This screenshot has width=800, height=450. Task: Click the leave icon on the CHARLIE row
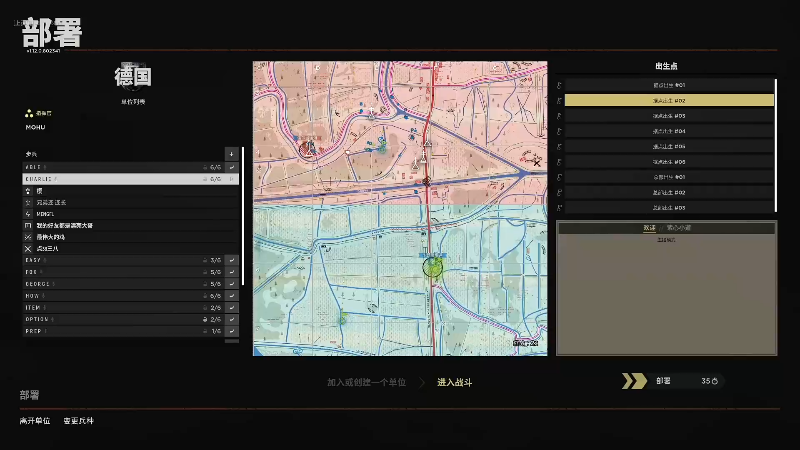click(x=232, y=179)
